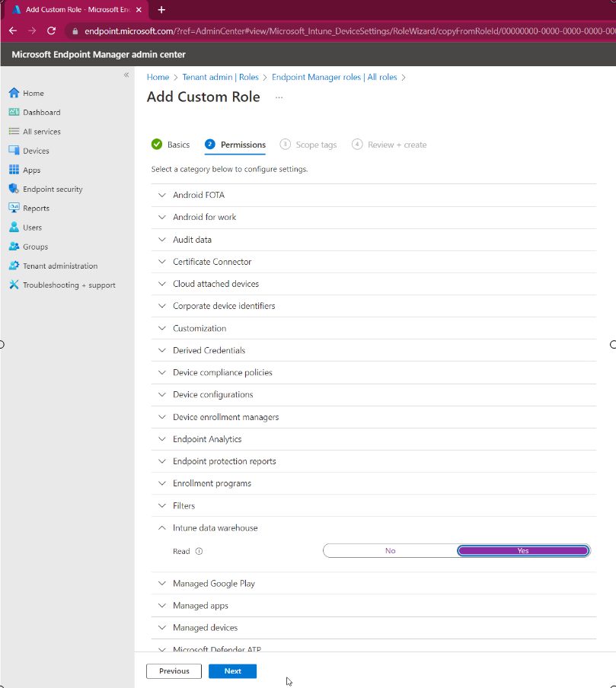
Task: Open the Users person icon
Action: coord(14,228)
